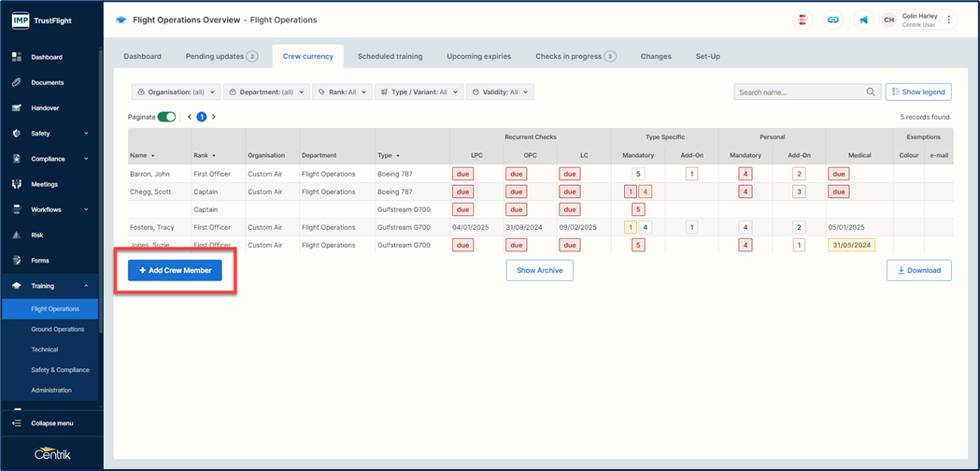Image resolution: width=980 pixels, height=471 pixels.
Task: Toggle the Paginate switch
Action: (x=167, y=117)
